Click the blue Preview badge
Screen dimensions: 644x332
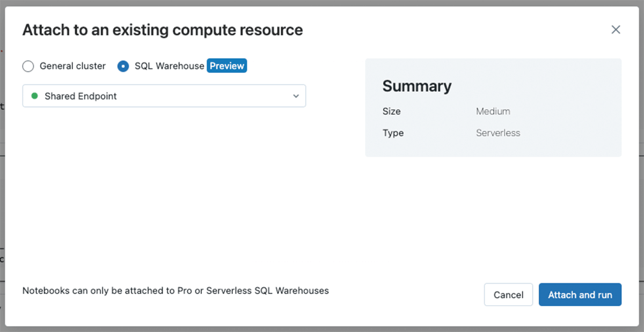227,66
